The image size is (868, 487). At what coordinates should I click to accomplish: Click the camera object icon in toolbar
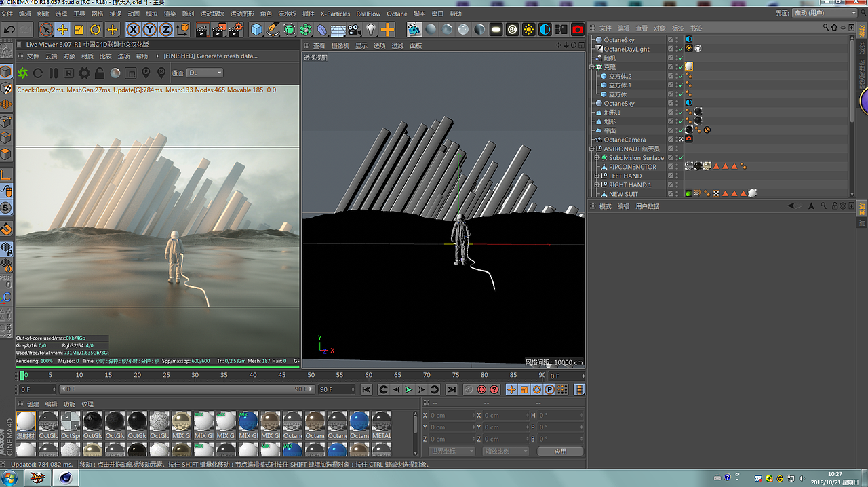point(355,29)
